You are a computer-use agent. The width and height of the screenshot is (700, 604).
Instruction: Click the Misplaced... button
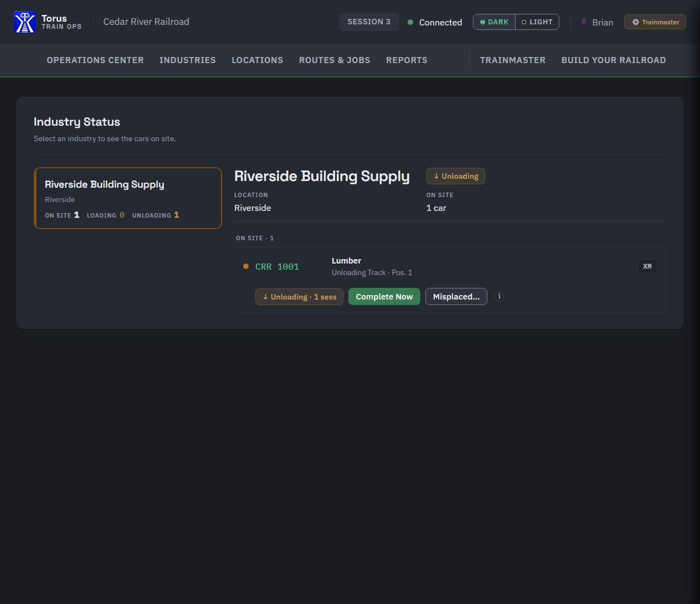pos(456,297)
